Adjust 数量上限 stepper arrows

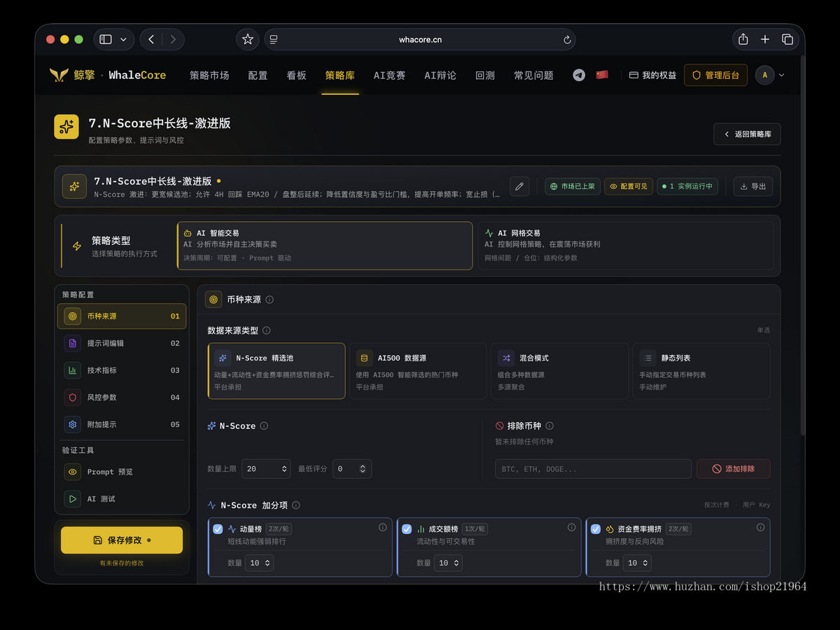click(x=285, y=469)
